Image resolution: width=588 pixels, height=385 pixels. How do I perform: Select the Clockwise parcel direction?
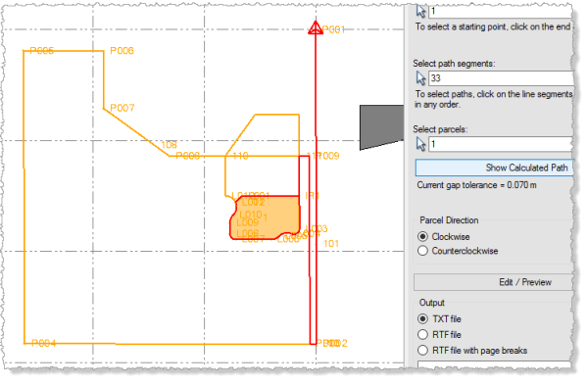(x=422, y=236)
